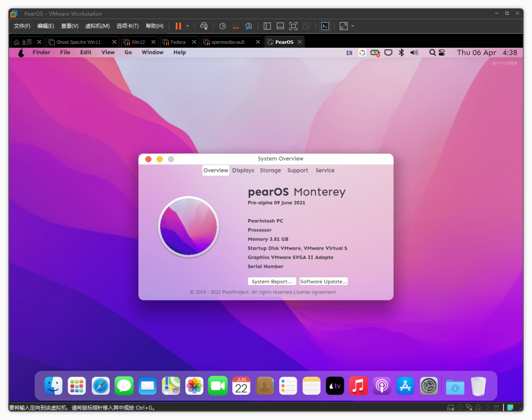This screenshot has height=420, width=532.
Task: Pause the virtual machine via the orange pause button
Action: (178, 26)
